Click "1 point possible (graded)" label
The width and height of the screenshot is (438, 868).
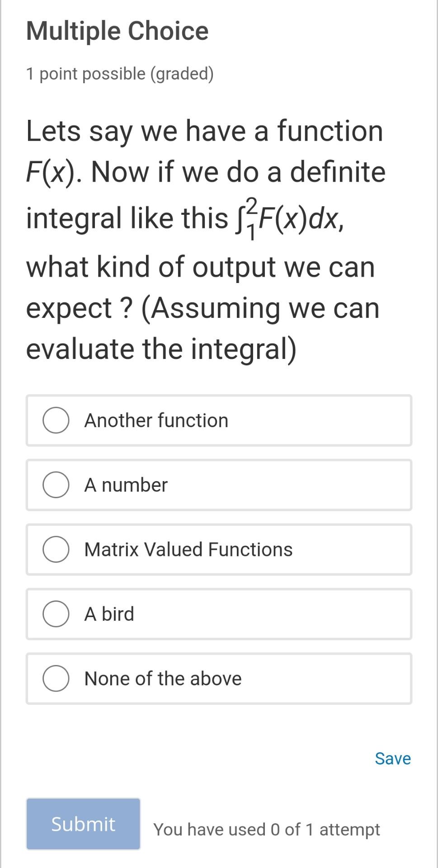[x=120, y=73]
